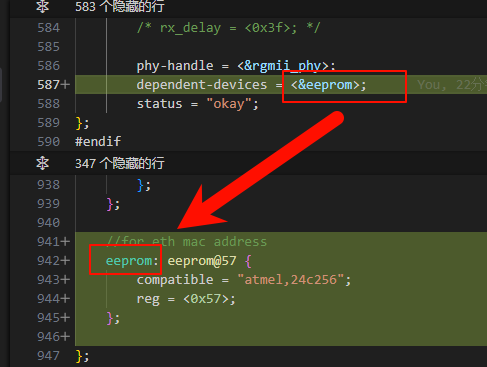Screen dimensions: 487x367
Task: Click the <0x57> register value
Action: (x=206, y=299)
